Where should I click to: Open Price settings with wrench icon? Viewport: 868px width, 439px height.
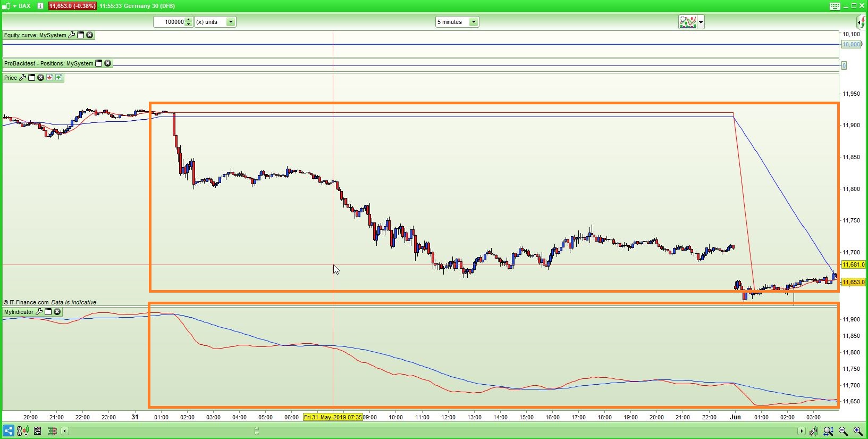[x=22, y=78]
